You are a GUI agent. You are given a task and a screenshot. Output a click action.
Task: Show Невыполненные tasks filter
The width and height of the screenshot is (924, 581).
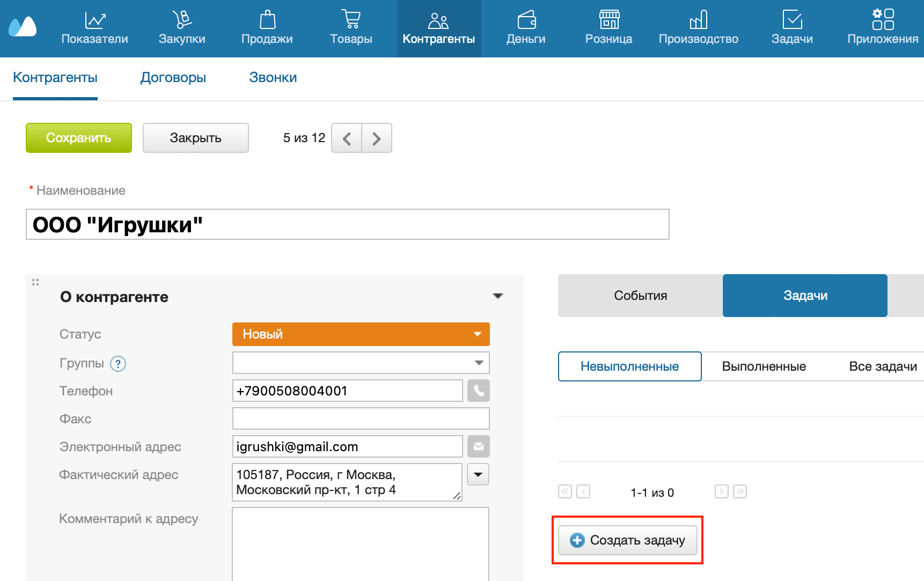click(x=629, y=366)
